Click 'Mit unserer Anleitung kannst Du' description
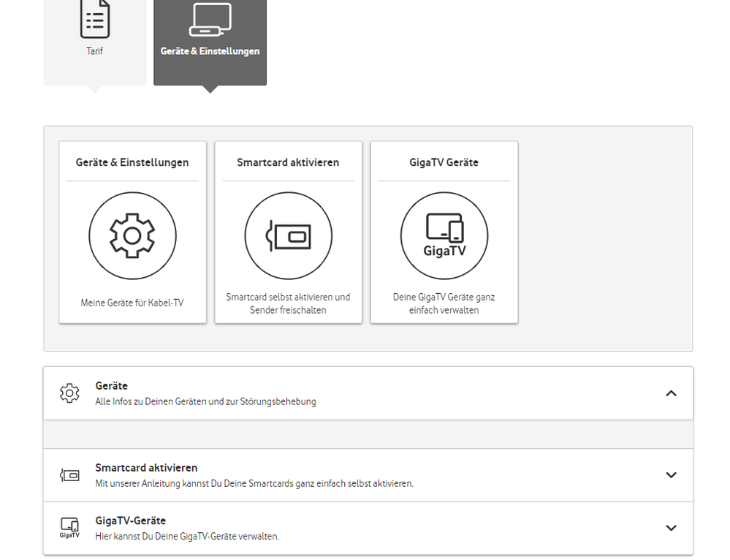Image resolution: width=730 pixels, height=560 pixels. coord(254,483)
